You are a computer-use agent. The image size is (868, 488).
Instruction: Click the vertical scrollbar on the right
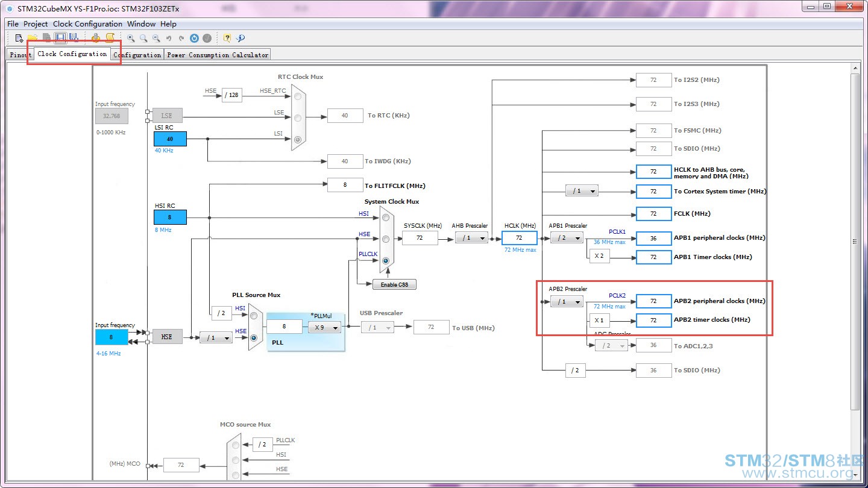855,241
